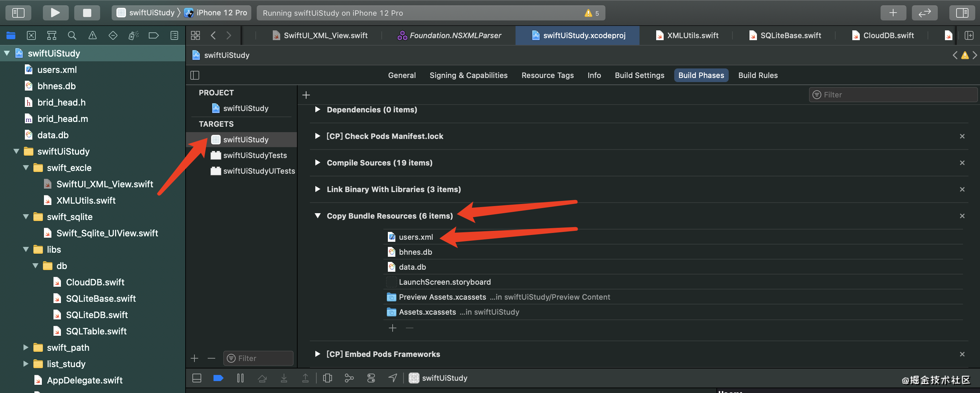Screen dimensions: 980x393
Task: Delete the Link Binary With Libraries phase
Action: pyautogui.click(x=962, y=189)
